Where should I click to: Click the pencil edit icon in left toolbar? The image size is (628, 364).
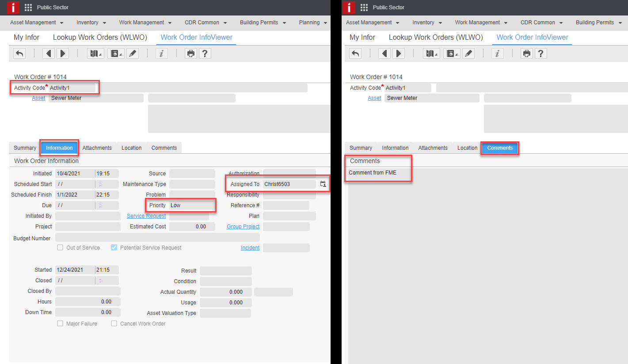click(x=132, y=53)
